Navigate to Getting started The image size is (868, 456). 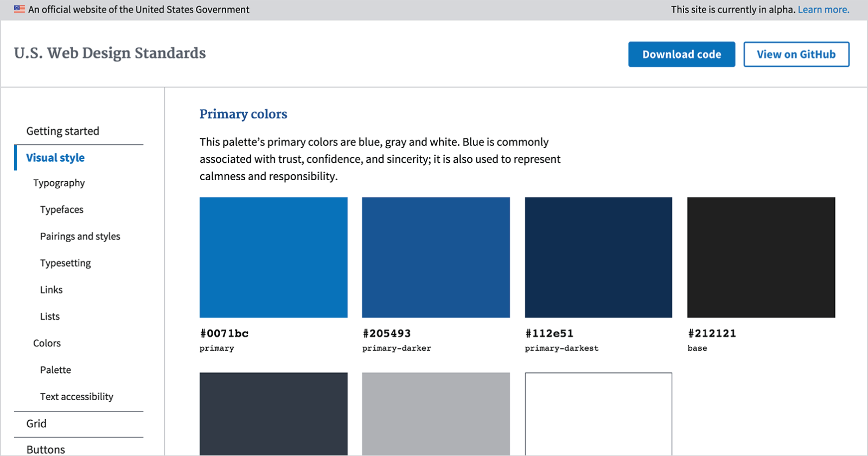point(62,130)
